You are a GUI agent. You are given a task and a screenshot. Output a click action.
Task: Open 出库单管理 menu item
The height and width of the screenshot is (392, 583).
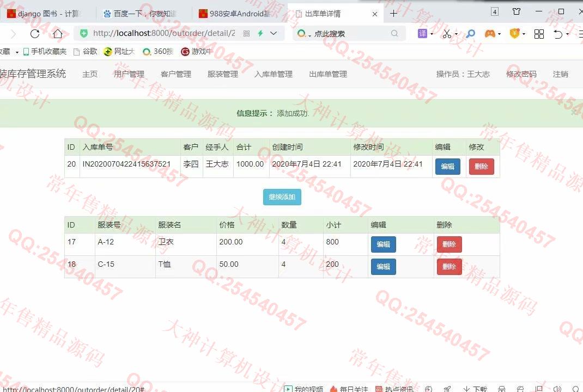(328, 74)
